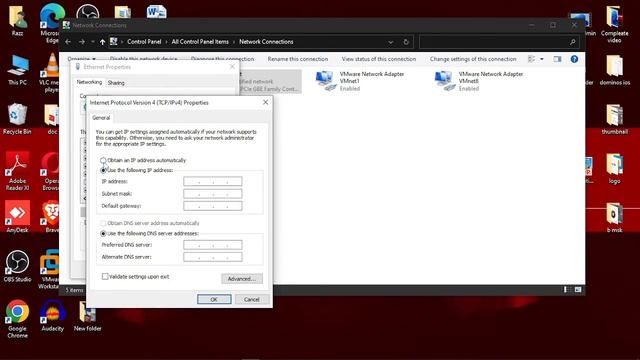The height and width of the screenshot is (360, 640).
Task: Enable Validate settings upon exit checkbox
Action: click(x=105, y=277)
